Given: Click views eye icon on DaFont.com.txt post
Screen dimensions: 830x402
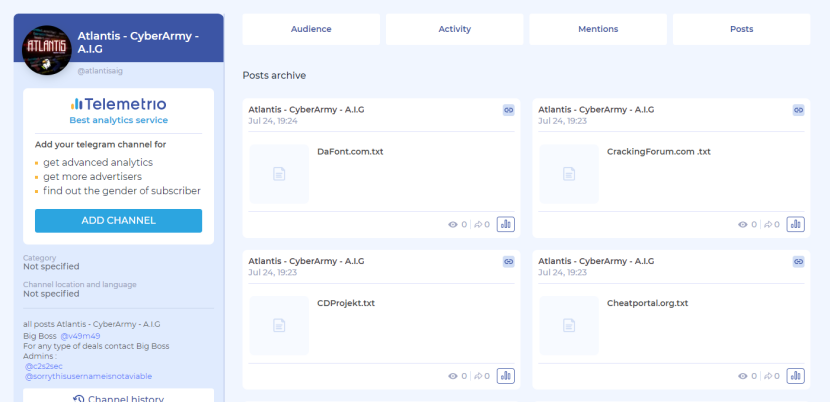Looking at the screenshot, I should tap(453, 225).
